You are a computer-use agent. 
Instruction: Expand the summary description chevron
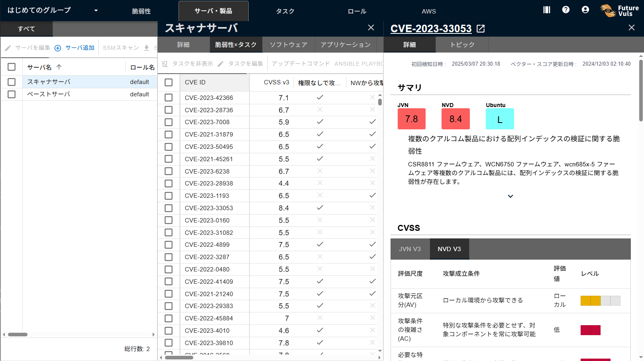tap(510, 196)
